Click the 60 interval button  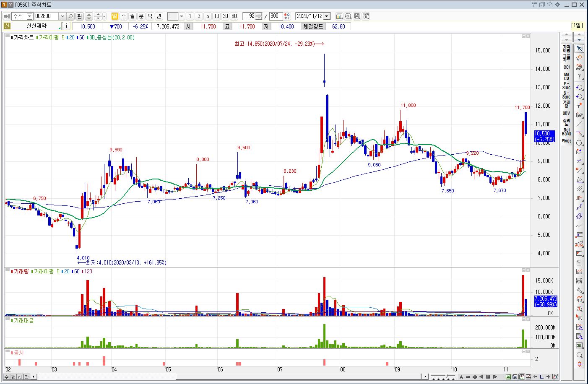(x=234, y=16)
